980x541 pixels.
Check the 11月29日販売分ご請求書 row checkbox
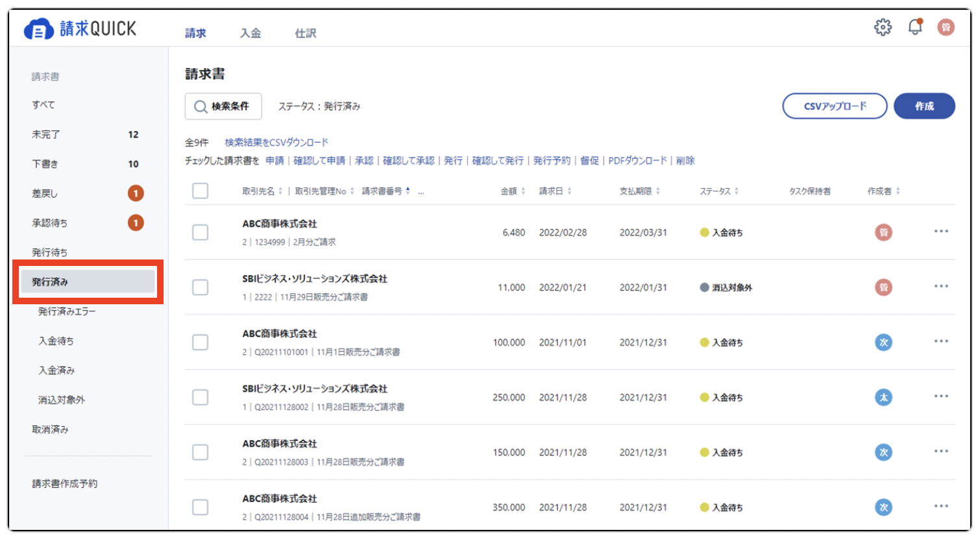pos(201,287)
